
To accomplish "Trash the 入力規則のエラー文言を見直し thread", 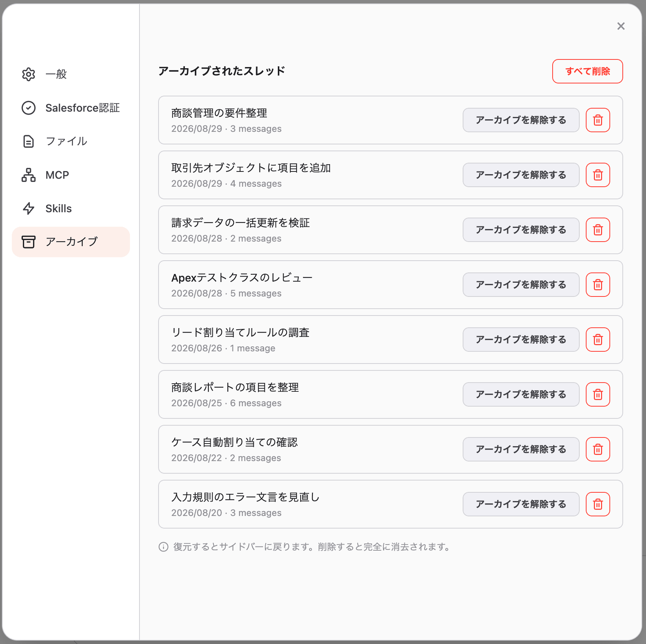I will pos(598,504).
